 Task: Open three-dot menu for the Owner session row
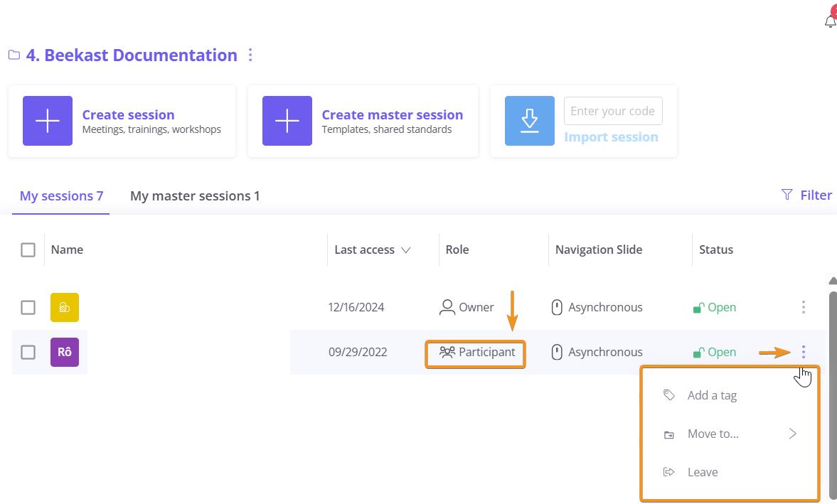(804, 306)
